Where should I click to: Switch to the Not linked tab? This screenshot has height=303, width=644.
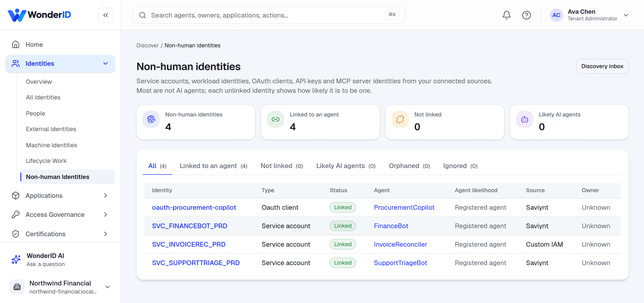click(282, 166)
